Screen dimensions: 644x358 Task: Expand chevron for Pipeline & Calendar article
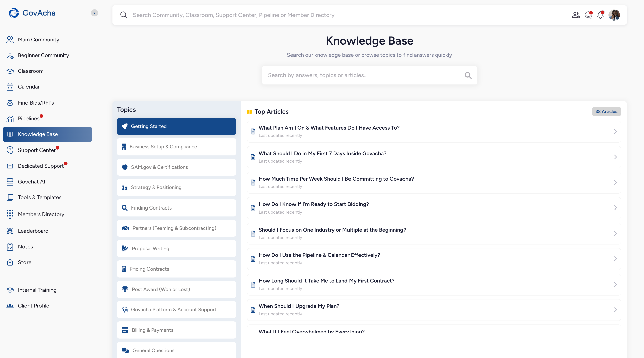point(615,259)
